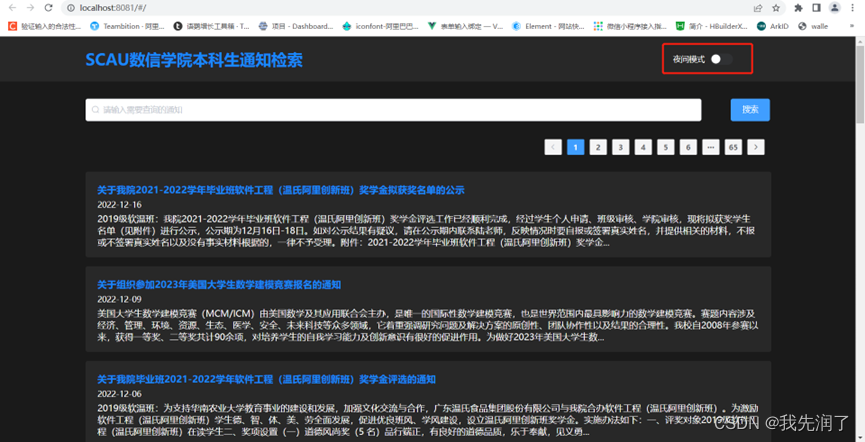Open the user profile avatar
Image resolution: width=865 pixels, height=442 pixels.
point(835,8)
